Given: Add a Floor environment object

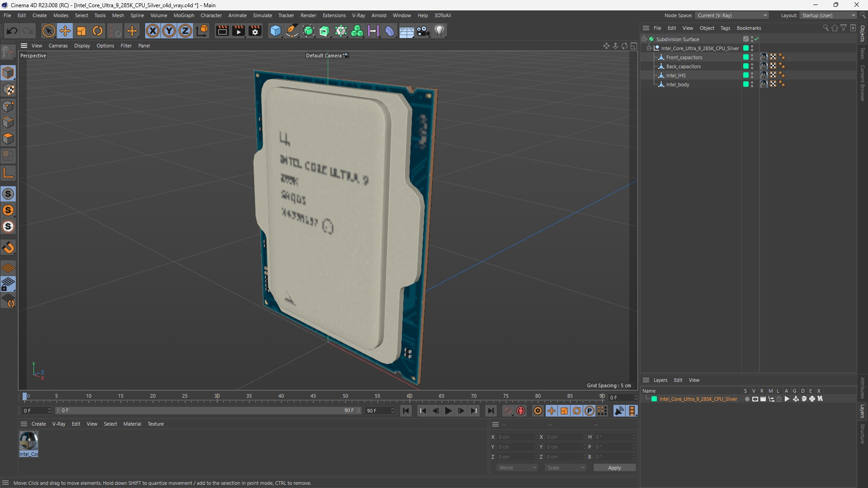Looking at the screenshot, I should click(406, 31).
